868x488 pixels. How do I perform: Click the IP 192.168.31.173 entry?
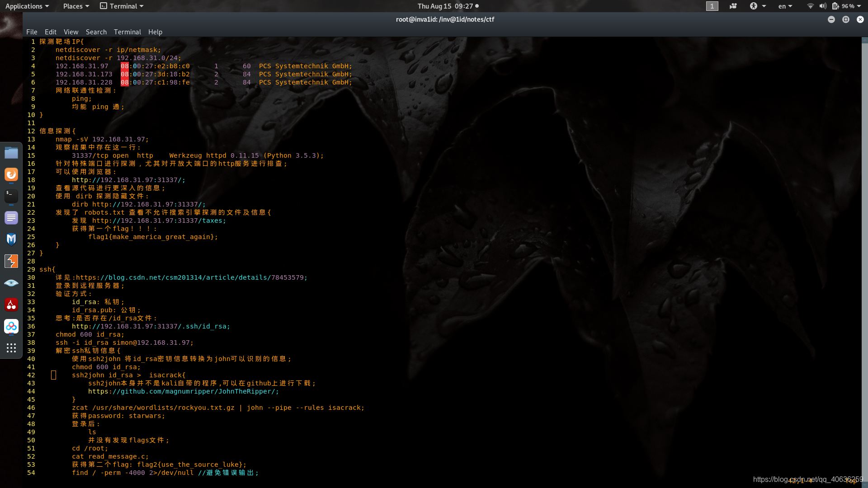point(84,74)
